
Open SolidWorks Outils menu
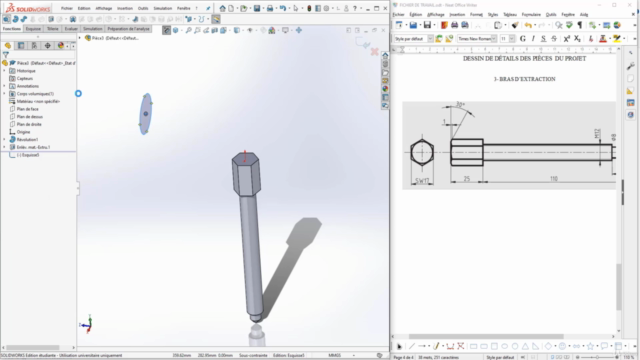point(143,8)
